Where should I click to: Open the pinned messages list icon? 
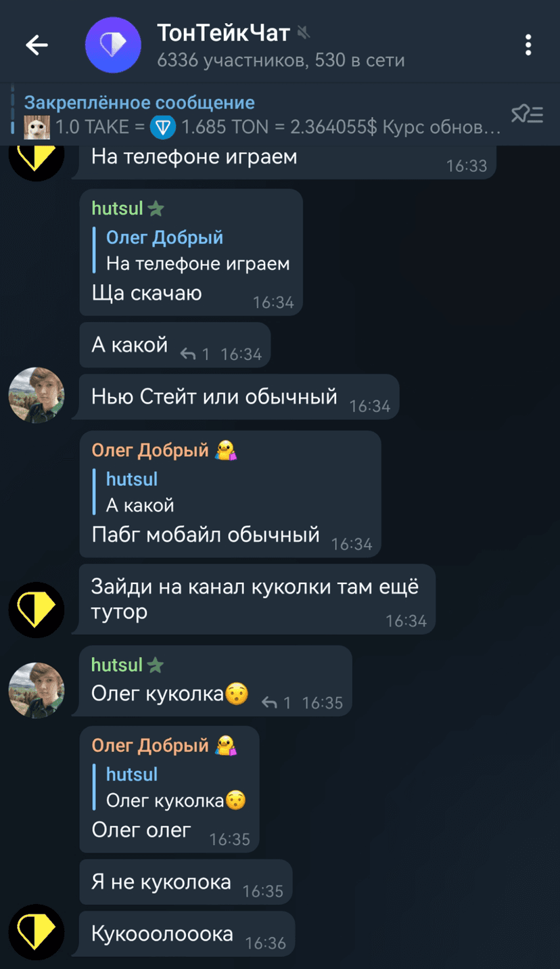[528, 114]
